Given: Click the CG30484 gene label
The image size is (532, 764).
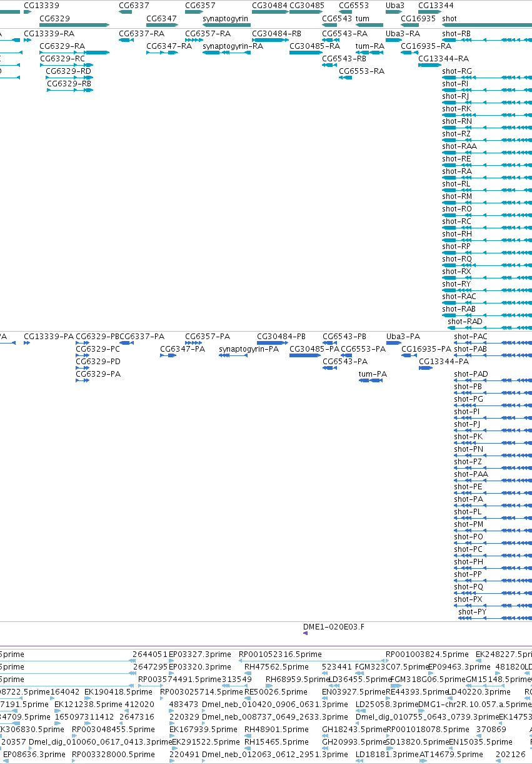Looking at the screenshot, I should [x=269, y=6].
